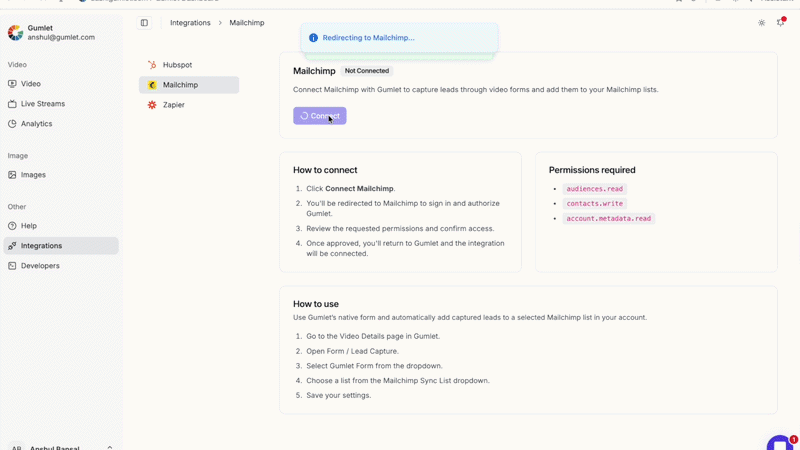Viewport: 800px width, 450px height.
Task: Click 'Open Form / Lead Capture.' step
Action: pyautogui.click(x=353, y=351)
